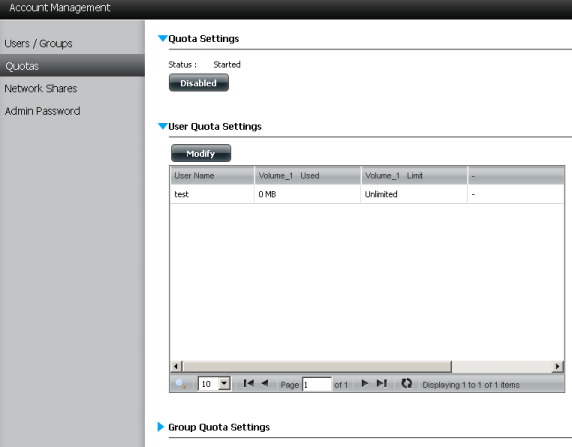This screenshot has height=447, width=572.
Task: Open the items-per-page dropdown showing 10
Action: tap(225, 384)
